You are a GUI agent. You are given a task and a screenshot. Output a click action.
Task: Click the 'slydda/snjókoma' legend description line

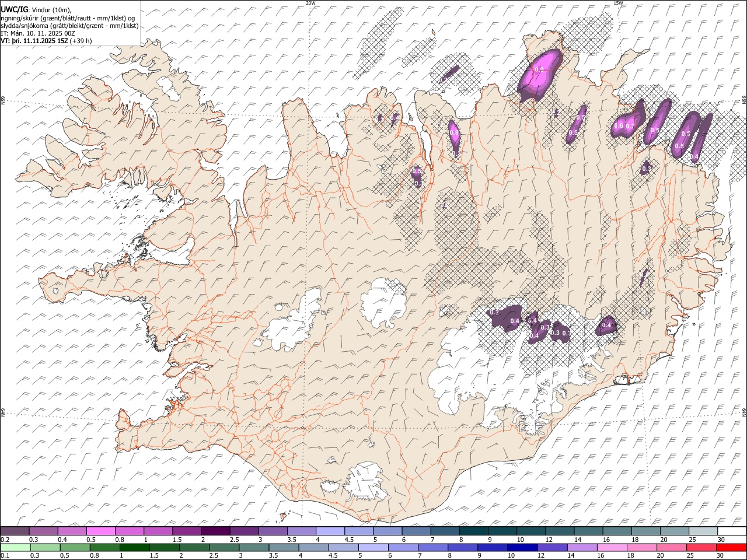click(x=69, y=26)
